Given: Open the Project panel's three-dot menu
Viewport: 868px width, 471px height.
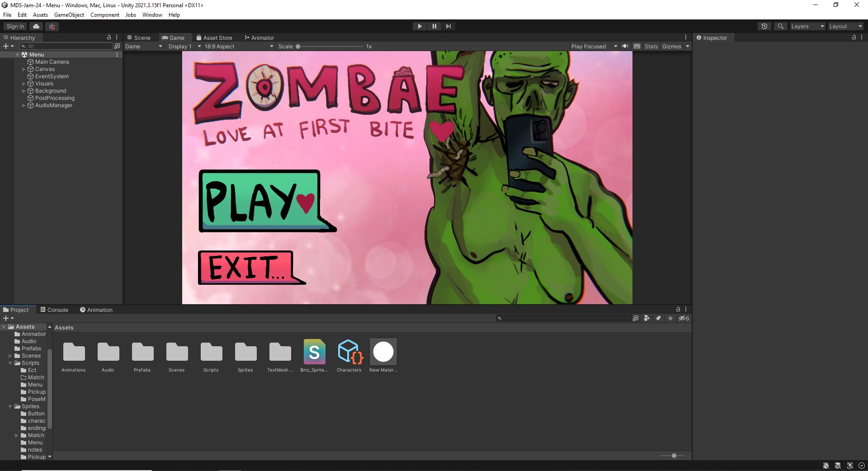Looking at the screenshot, I should pos(686,310).
